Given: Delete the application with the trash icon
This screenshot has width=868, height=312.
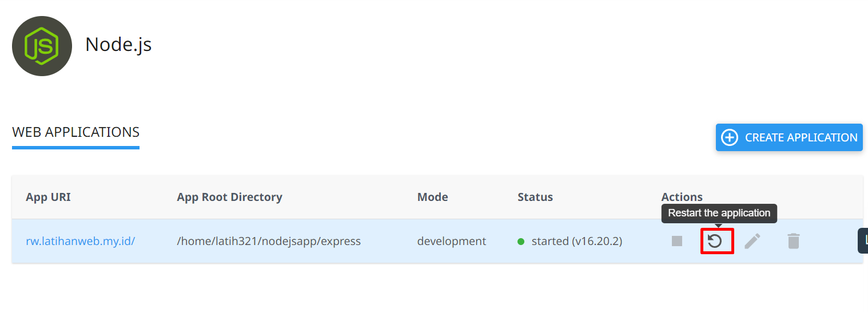Looking at the screenshot, I should coord(793,241).
